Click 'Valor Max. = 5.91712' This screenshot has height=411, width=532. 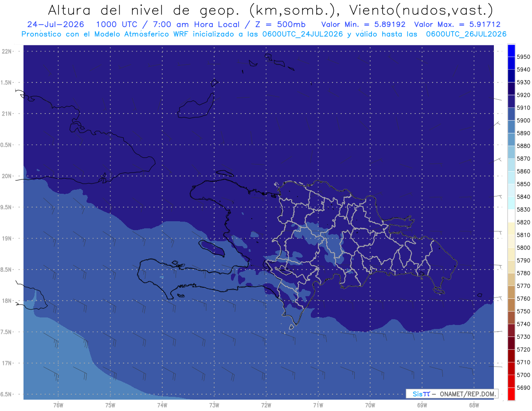[x=457, y=24]
